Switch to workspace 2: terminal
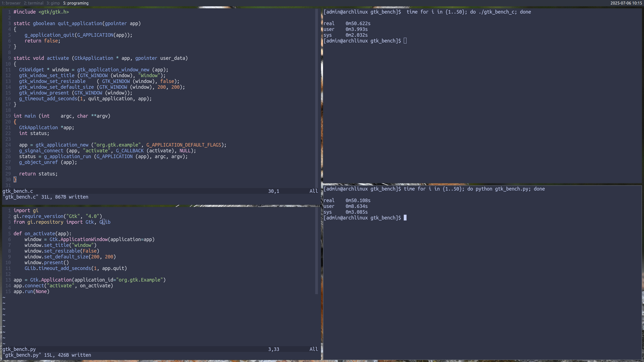The width and height of the screenshot is (644, 362). click(x=34, y=3)
